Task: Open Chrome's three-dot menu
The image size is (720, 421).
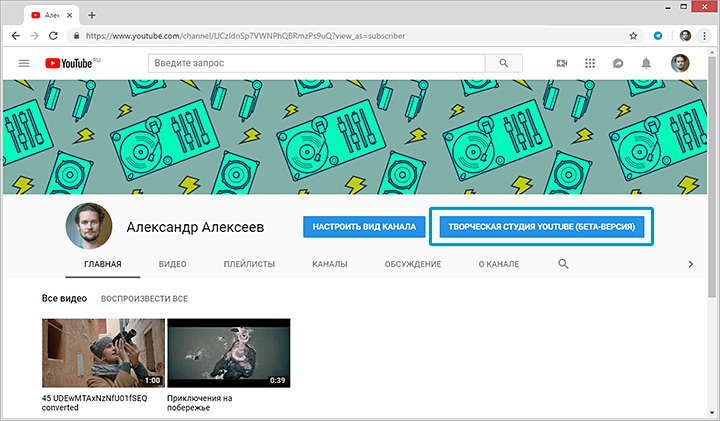Action: pyautogui.click(x=706, y=35)
